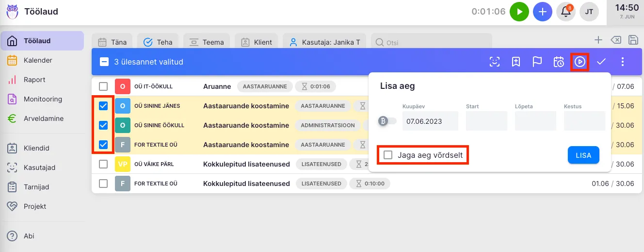644x252 pixels.
Task: Open the notifications bell
Action: click(x=565, y=12)
